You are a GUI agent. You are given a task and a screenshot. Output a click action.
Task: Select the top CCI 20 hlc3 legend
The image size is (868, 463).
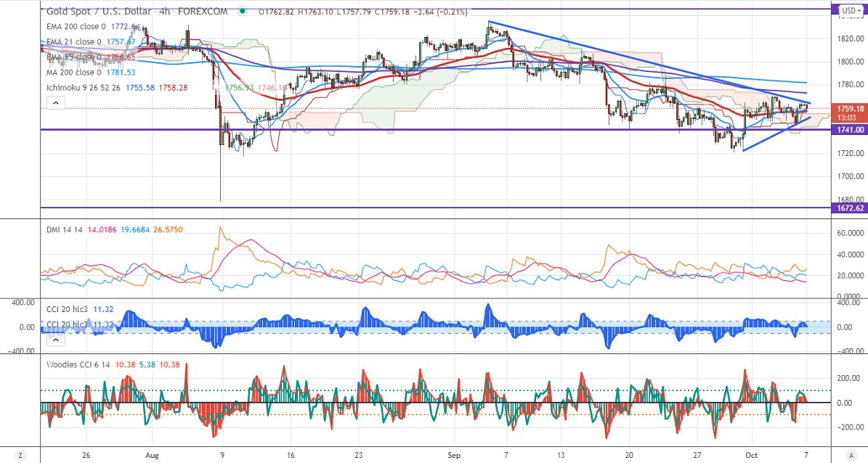[67, 309]
